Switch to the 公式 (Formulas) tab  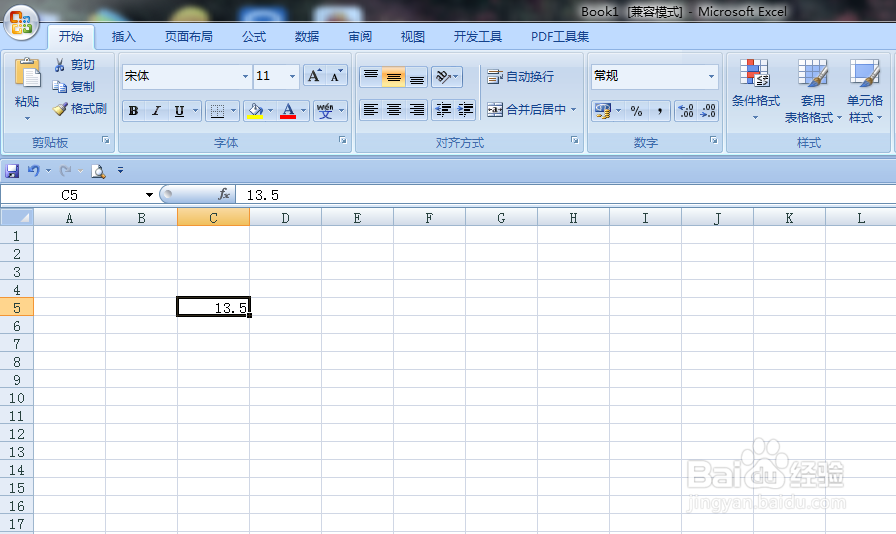pyautogui.click(x=254, y=37)
